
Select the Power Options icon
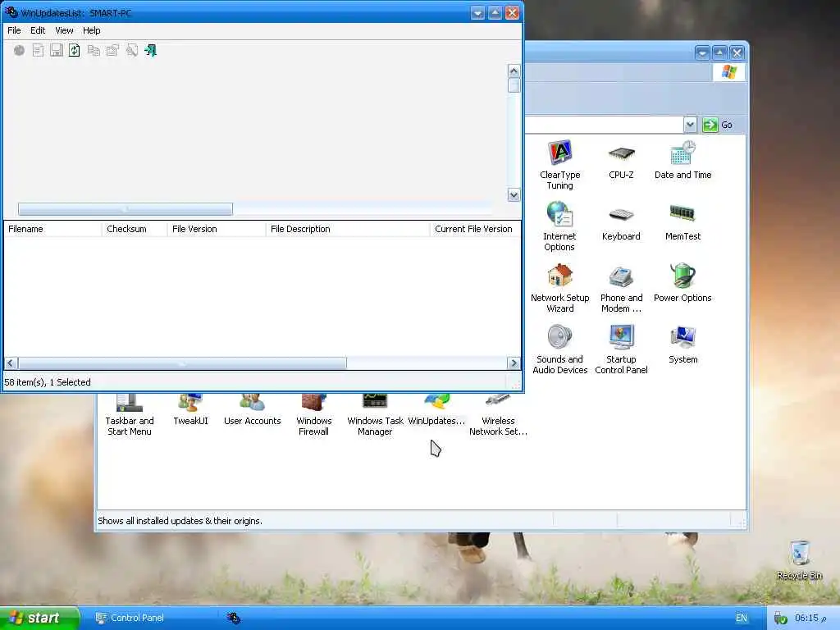[x=683, y=283]
